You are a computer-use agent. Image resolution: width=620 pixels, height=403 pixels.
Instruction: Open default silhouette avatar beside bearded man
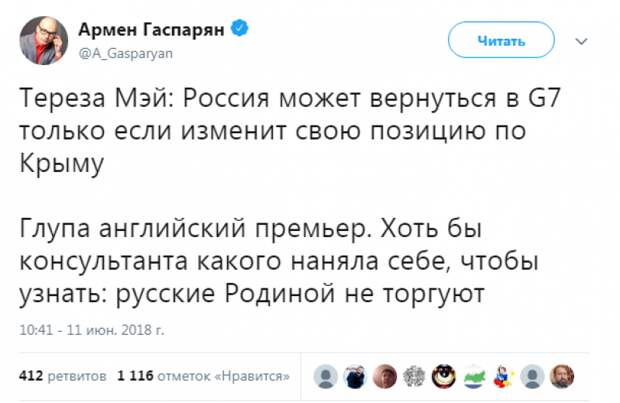pos(532,377)
